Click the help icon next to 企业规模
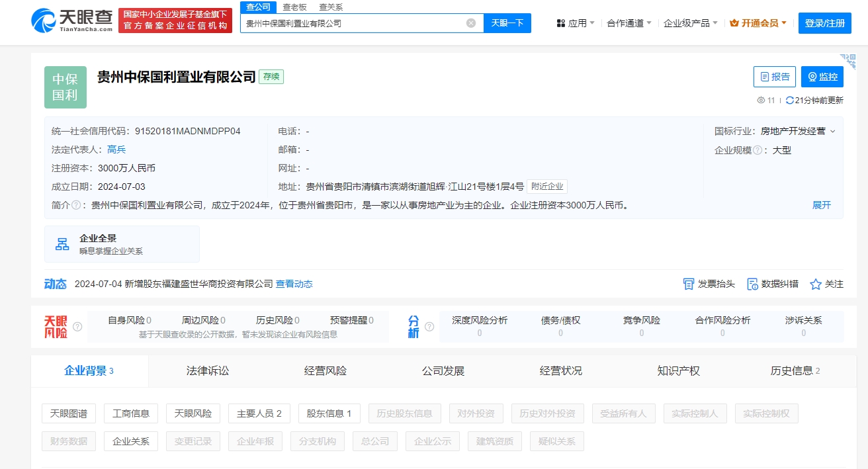The height and width of the screenshot is (469, 868). (758, 150)
